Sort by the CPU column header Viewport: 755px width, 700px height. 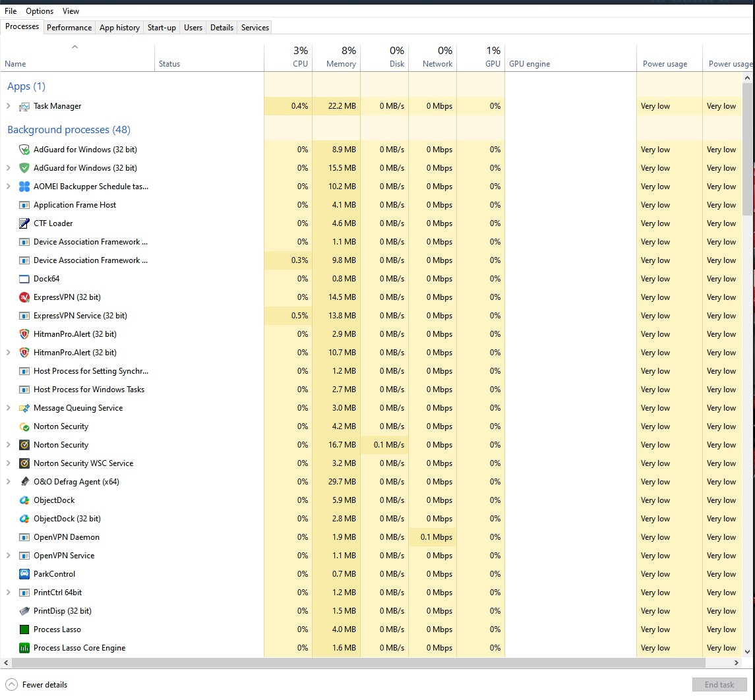coord(288,57)
